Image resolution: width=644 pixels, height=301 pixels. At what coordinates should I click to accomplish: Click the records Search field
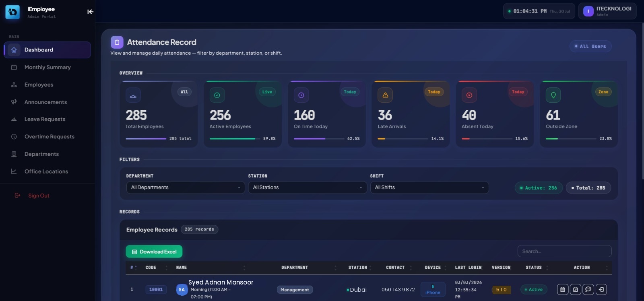564,252
